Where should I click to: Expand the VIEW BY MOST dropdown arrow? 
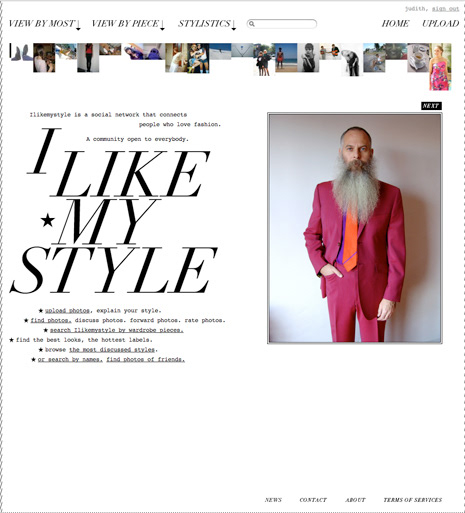click(78, 25)
